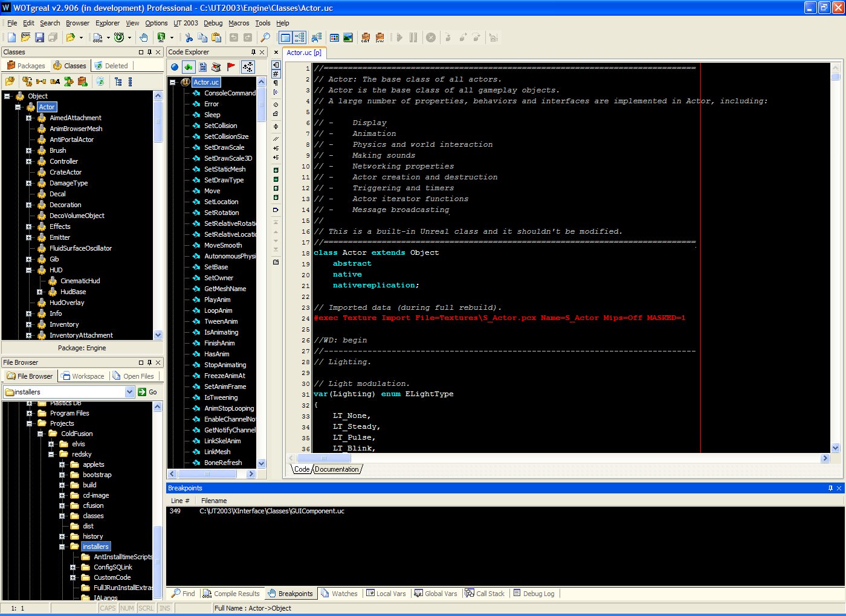
Task: Open the Compile Results tab
Action: (x=231, y=594)
